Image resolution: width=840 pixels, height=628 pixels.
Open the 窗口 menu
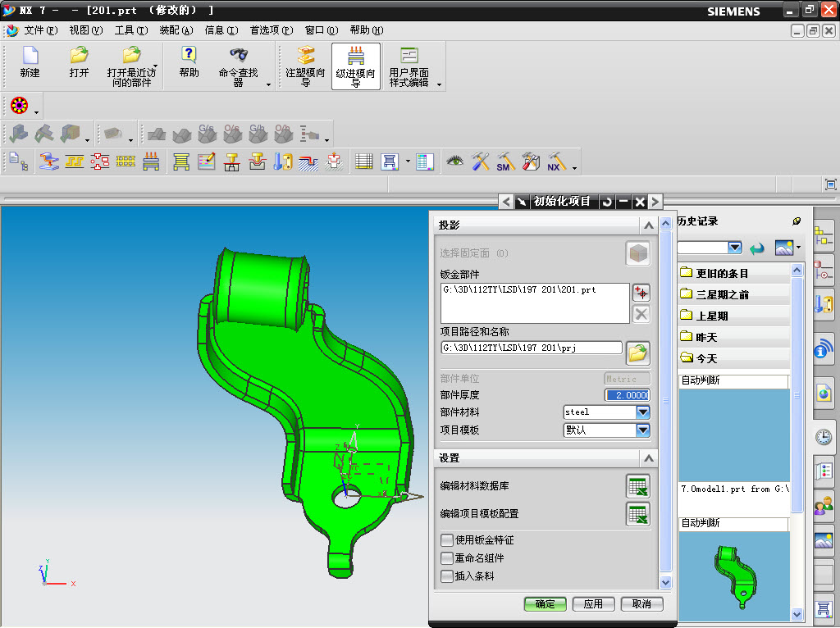[322, 30]
